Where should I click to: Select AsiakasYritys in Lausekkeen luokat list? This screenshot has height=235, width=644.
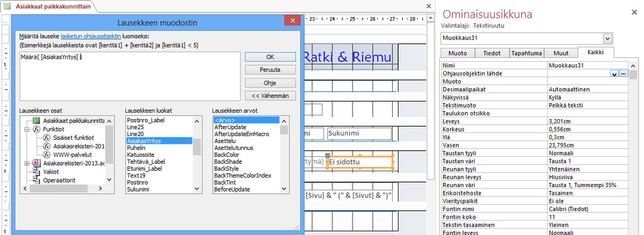(x=159, y=140)
